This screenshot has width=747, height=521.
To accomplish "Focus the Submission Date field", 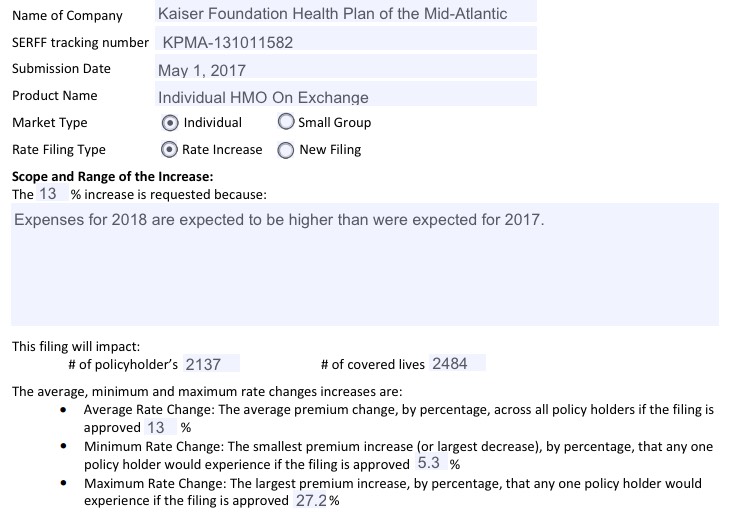I will [345, 70].
